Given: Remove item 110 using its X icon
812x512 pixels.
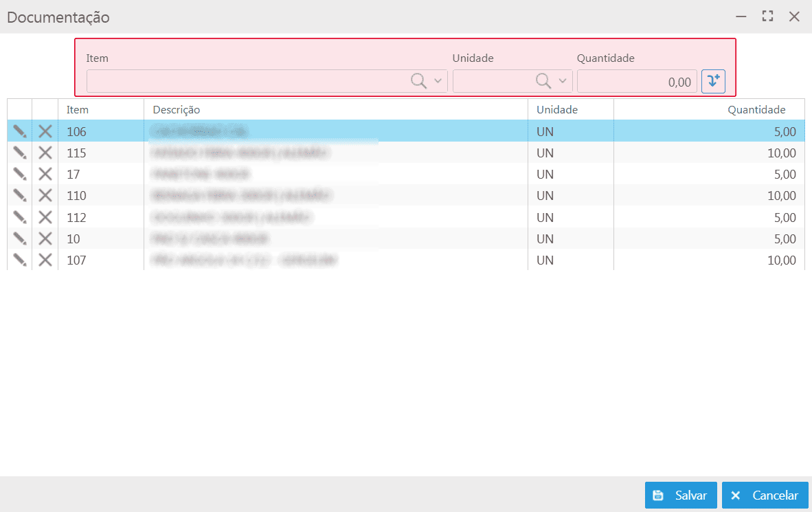Looking at the screenshot, I should 45,196.
